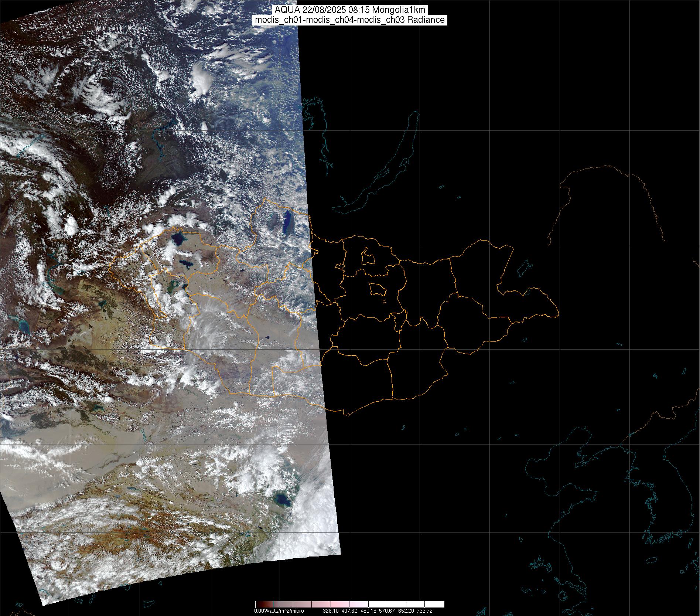Click the AQUA 22/08/2025 08:15 title label
Viewport: 700px width, 616px height.
point(350,10)
